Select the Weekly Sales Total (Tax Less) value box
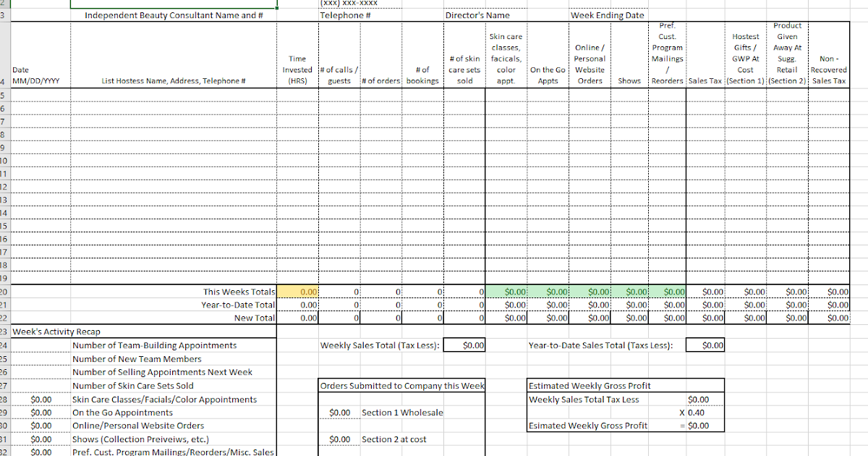Viewport: 868px width, 456px height. point(464,345)
